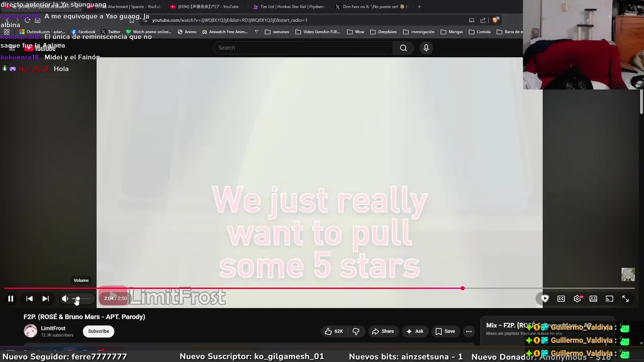The height and width of the screenshot is (362, 644).
Task: Open the Brave Shields icon
Action: click(496, 20)
